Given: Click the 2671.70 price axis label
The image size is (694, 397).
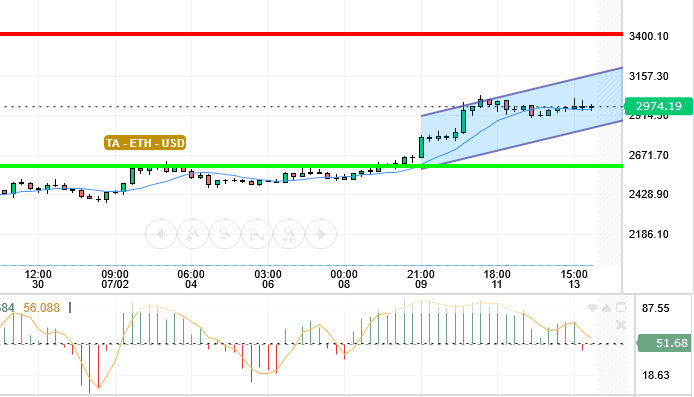Looking at the screenshot, I should (x=648, y=155).
